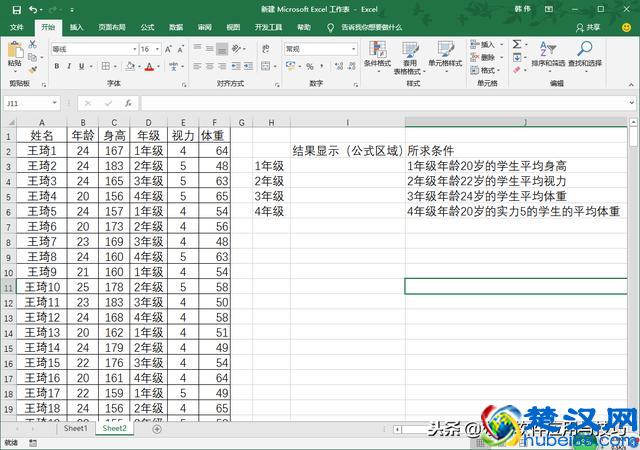This screenshot has width=640, height=450.
Task: Decrease the indent
Action: [x=236, y=66]
